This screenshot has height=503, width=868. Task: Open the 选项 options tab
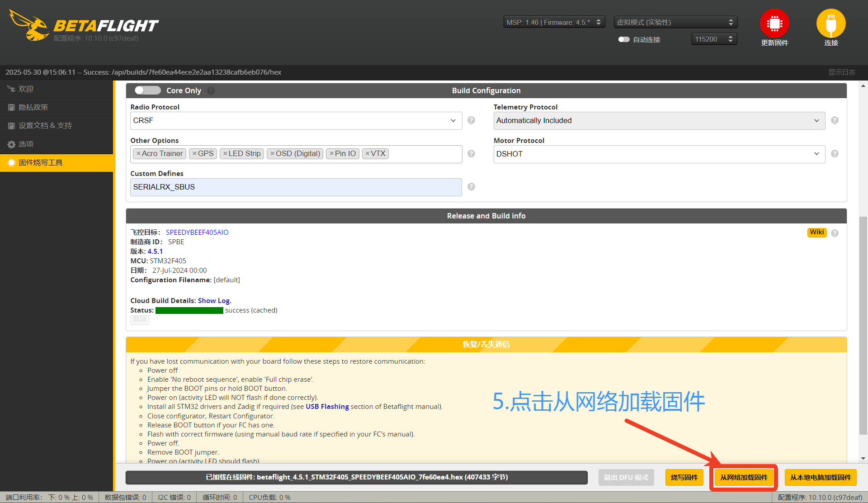[57, 144]
